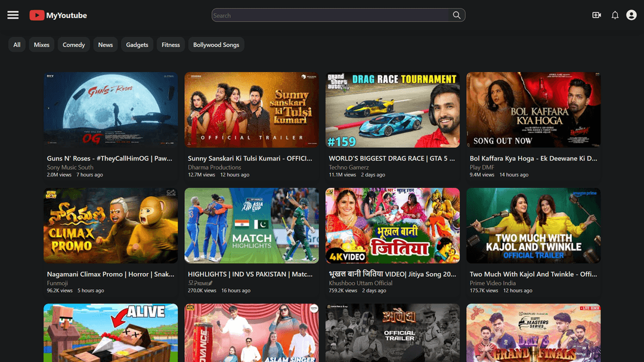This screenshot has height=362, width=644.
Task: Open the create video camera icon
Action: tap(596, 16)
